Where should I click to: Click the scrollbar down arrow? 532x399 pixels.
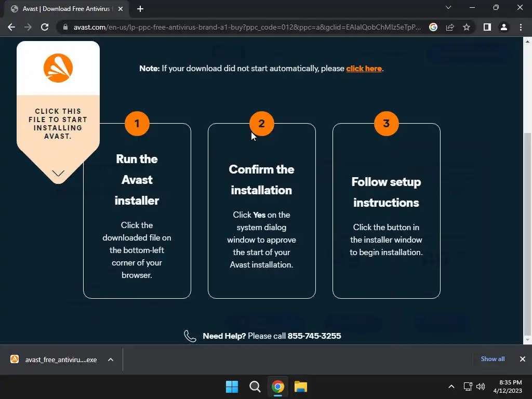[x=527, y=340]
